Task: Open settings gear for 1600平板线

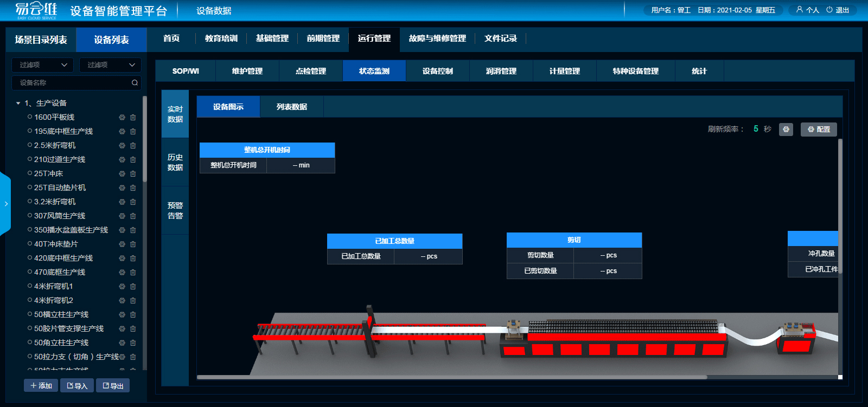Action: tap(122, 117)
